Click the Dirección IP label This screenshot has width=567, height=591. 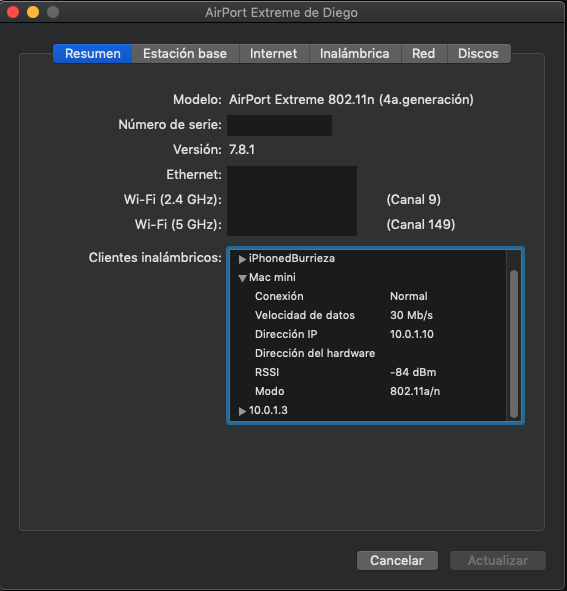tap(286, 334)
